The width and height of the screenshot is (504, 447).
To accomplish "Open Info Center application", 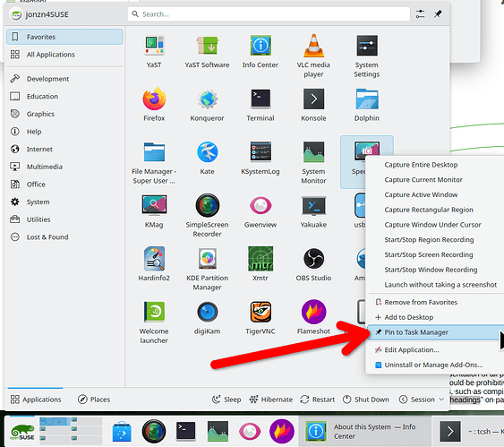I will coord(261,51).
